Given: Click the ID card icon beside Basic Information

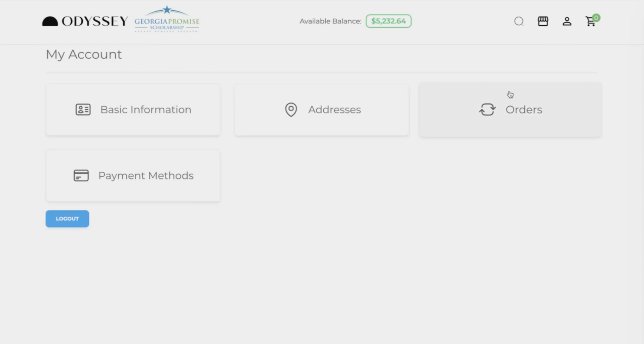Looking at the screenshot, I should tap(83, 109).
